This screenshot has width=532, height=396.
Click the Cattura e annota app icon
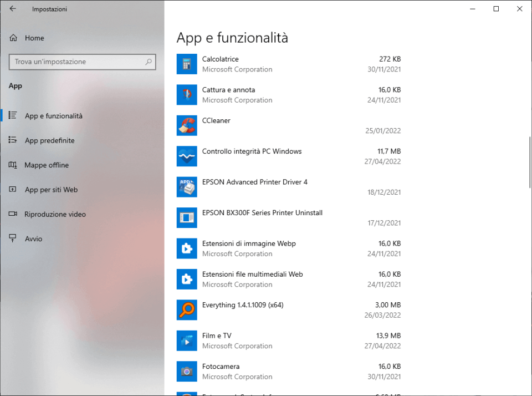[187, 95]
